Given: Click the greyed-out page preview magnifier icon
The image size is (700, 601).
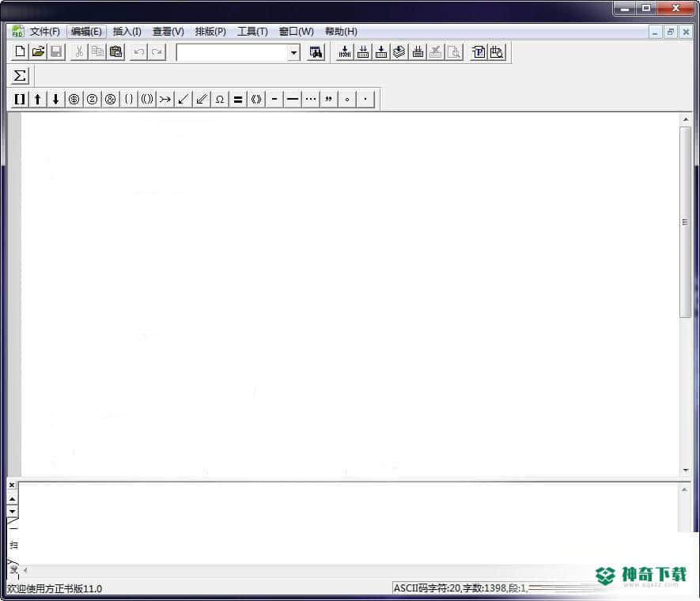Looking at the screenshot, I should tap(454, 52).
